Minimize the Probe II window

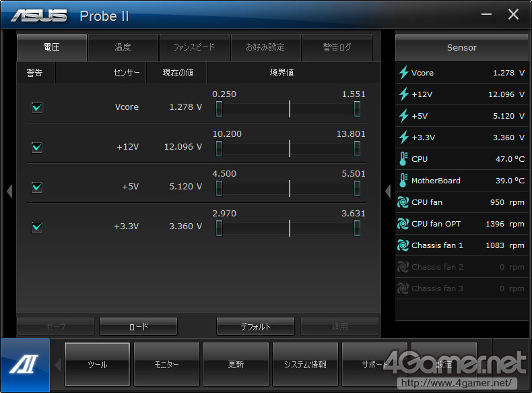pyautogui.click(x=486, y=14)
